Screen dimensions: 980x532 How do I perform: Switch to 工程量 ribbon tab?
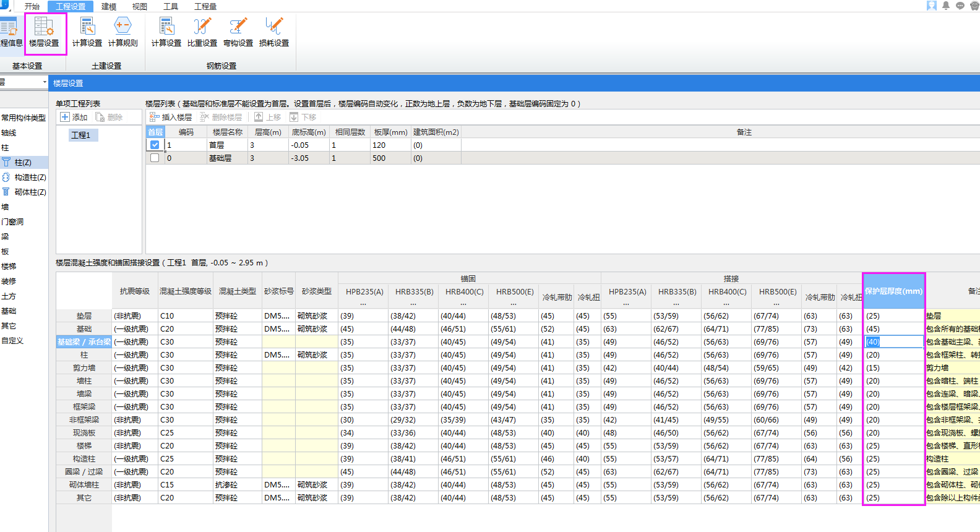(205, 6)
